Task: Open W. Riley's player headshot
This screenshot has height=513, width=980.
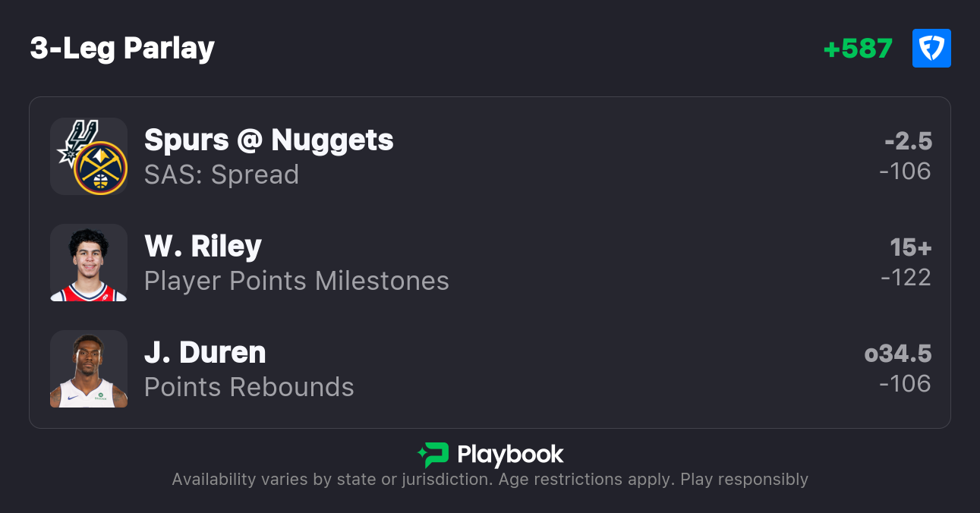Action: point(89,263)
